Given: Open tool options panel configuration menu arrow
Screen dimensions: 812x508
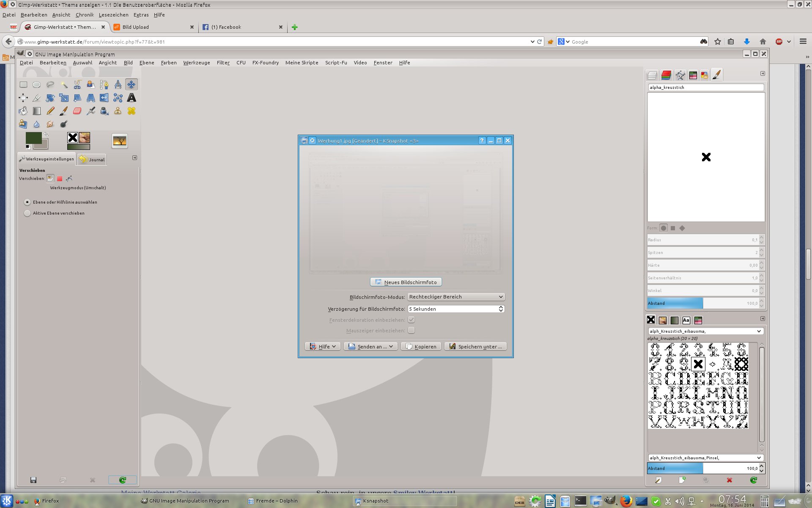Looking at the screenshot, I should click(134, 158).
